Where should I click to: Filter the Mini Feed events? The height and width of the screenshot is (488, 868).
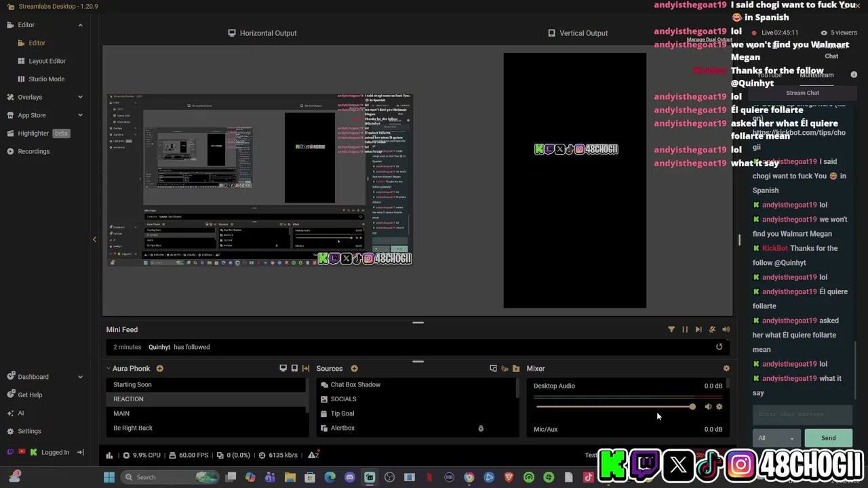(671, 329)
